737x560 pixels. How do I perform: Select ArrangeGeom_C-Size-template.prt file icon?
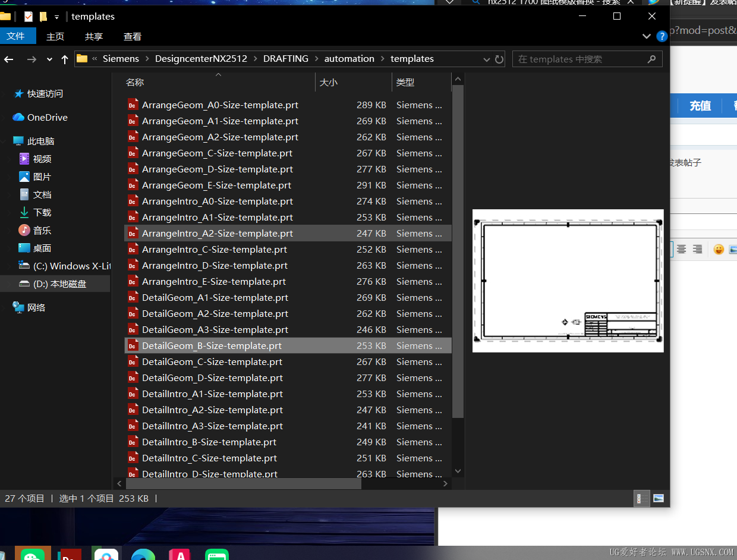pyautogui.click(x=133, y=153)
